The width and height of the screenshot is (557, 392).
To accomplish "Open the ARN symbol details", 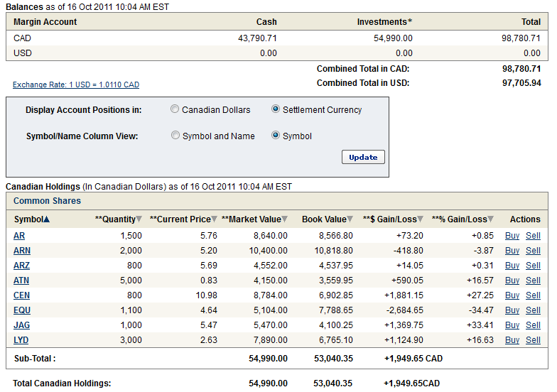I will [x=22, y=251].
